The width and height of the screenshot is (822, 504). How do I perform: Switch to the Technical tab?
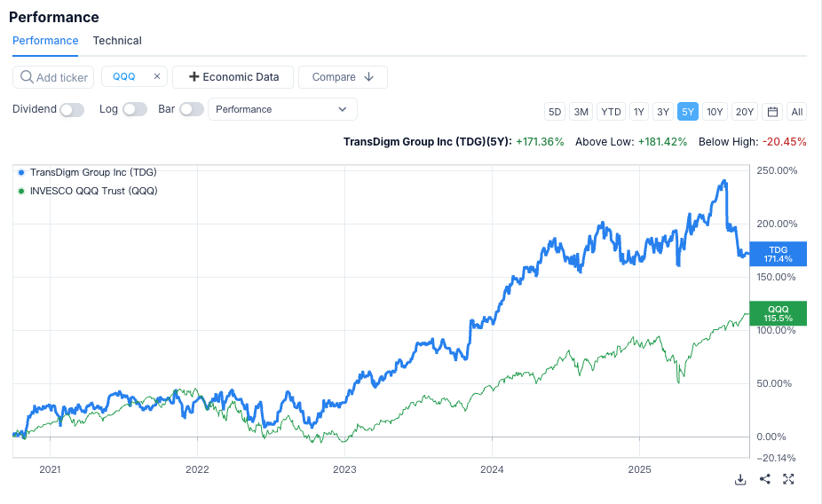point(117,41)
